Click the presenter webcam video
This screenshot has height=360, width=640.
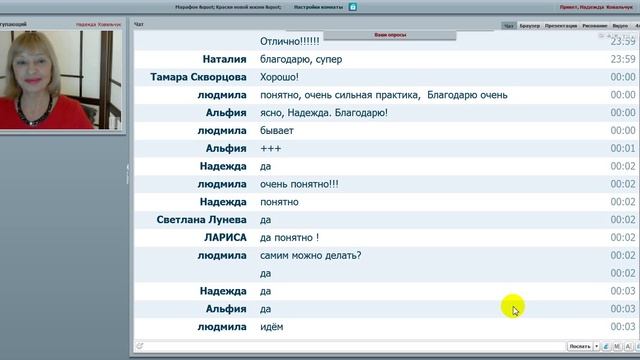pos(61,80)
